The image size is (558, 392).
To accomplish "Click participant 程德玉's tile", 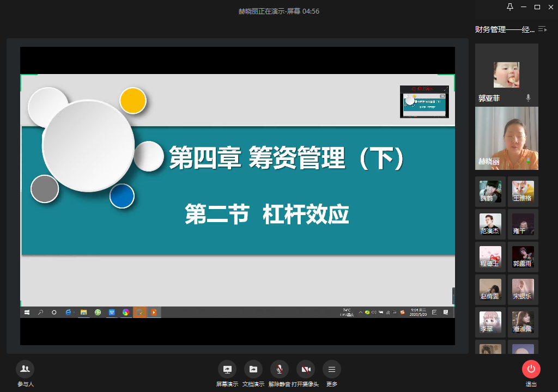I will point(490,256).
